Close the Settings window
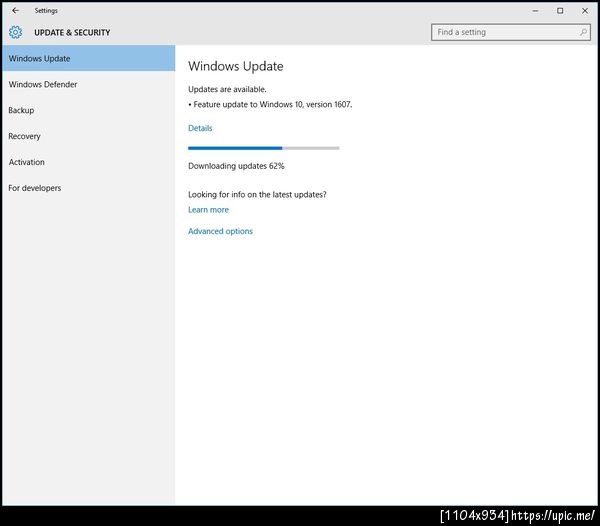 pyautogui.click(x=585, y=11)
